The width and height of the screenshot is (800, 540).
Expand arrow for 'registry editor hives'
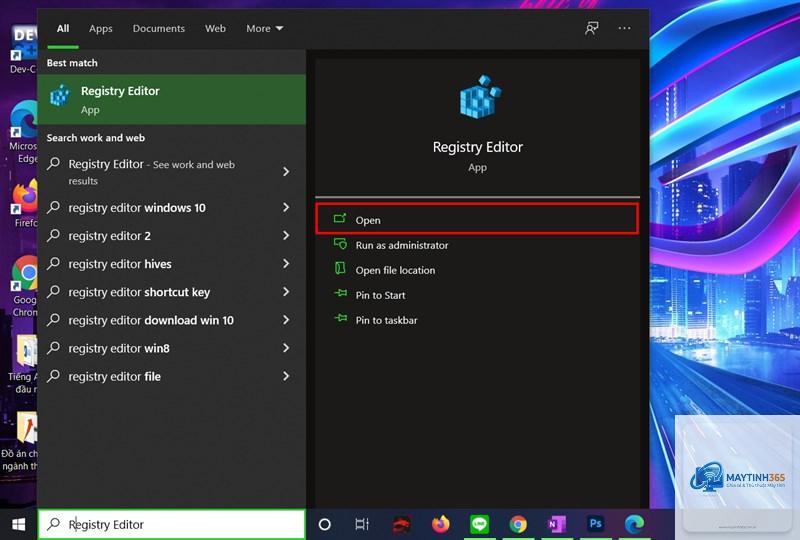(286, 263)
